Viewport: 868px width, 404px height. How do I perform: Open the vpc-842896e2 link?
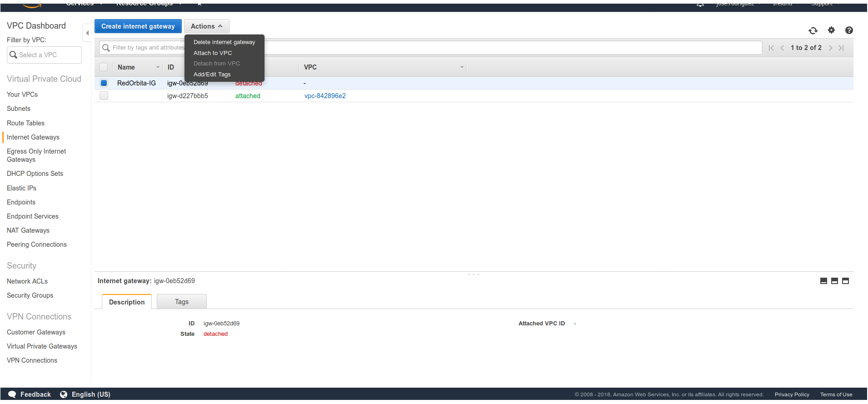pyautogui.click(x=325, y=96)
